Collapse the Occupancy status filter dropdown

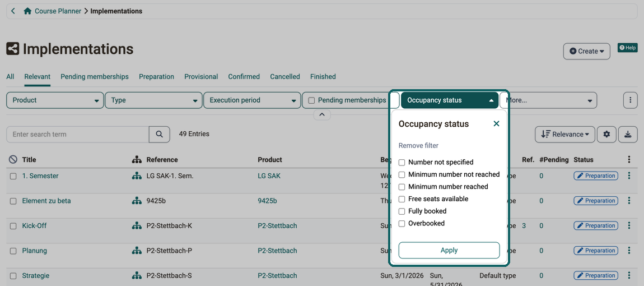tap(450, 100)
